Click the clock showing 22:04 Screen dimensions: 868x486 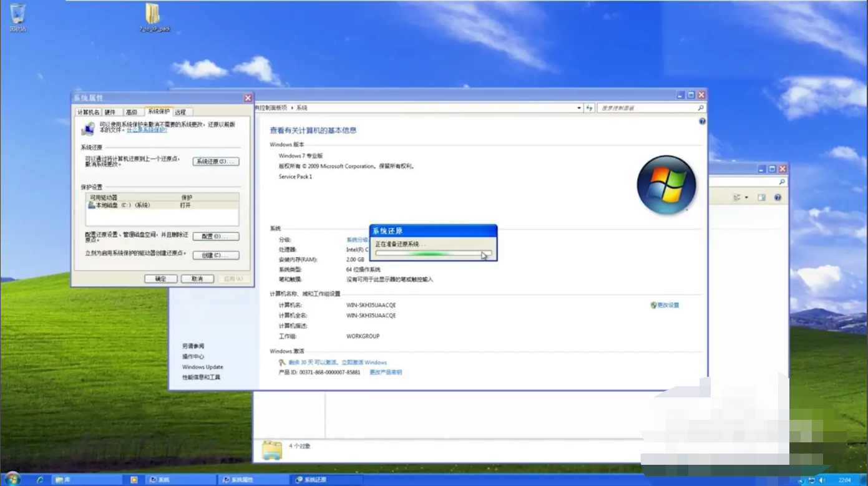coord(845,480)
